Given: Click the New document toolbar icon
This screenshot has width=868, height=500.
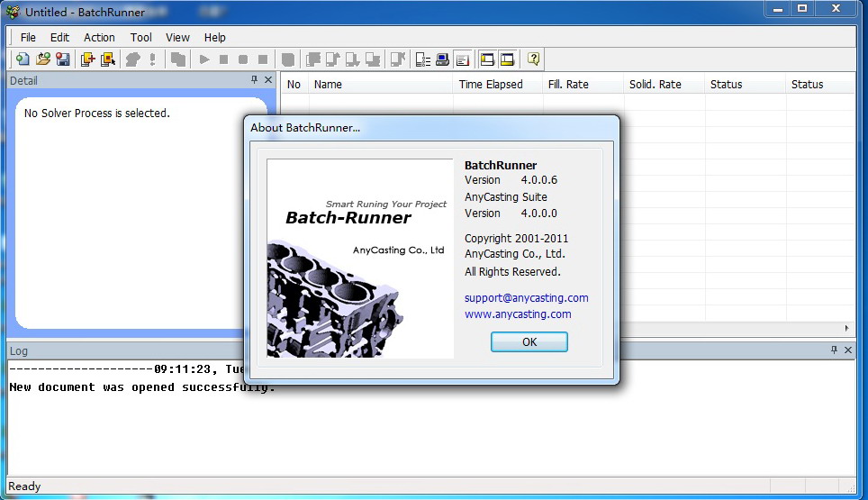Looking at the screenshot, I should point(23,59).
